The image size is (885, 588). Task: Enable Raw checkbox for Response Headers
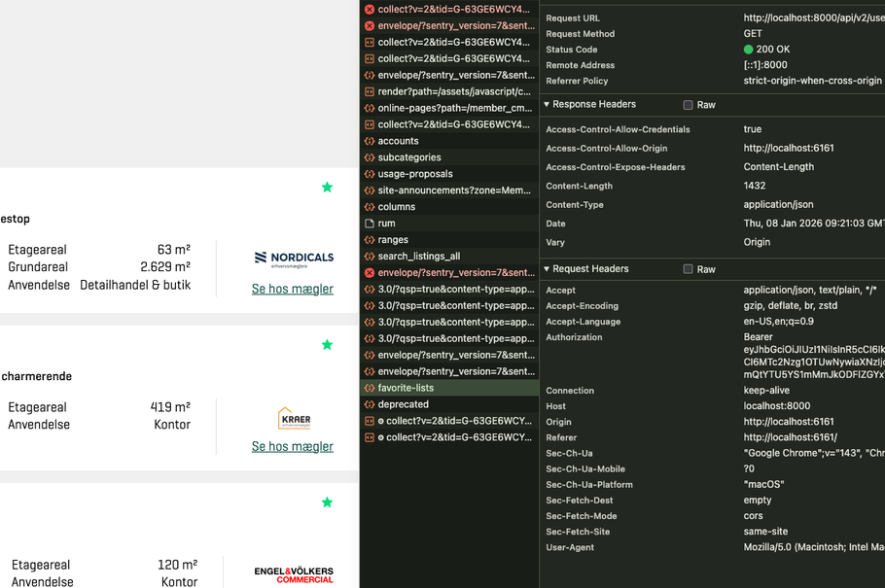click(688, 105)
